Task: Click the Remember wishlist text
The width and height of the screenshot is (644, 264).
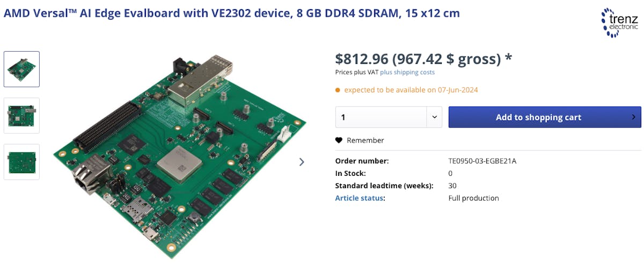Action: [x=365, y=140]
